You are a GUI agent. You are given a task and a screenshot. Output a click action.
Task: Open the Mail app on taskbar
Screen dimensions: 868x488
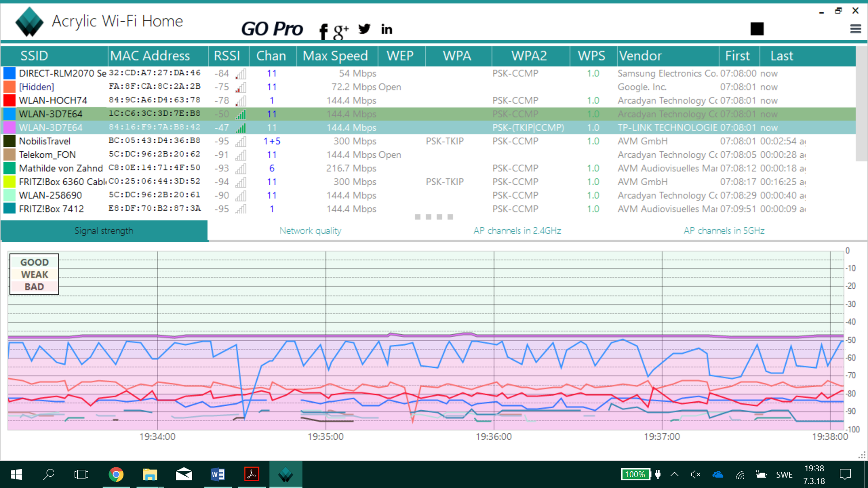pyautogui.click(x=184, y=474)
